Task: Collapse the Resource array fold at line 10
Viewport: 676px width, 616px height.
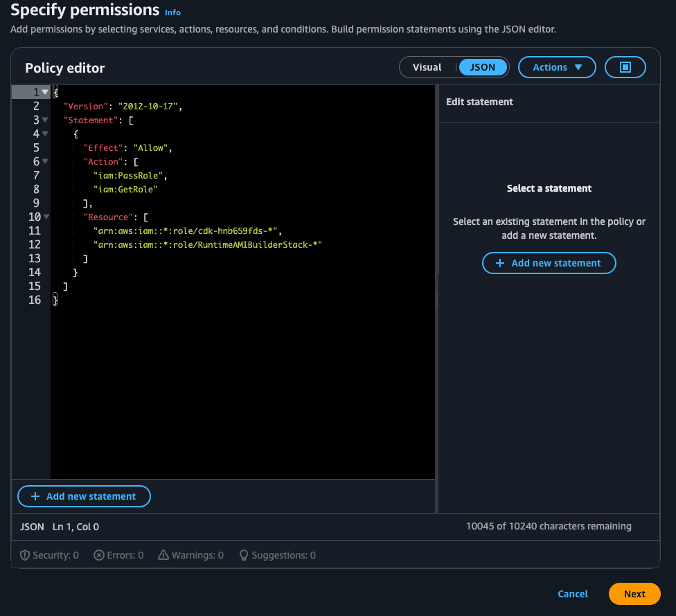Action: pyautogui.click(x=46, y=217)
